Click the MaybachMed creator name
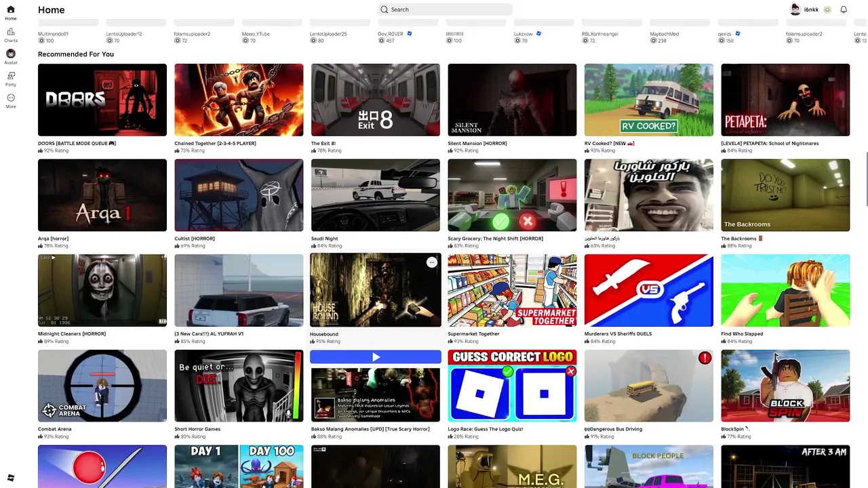 coord(665,34)
